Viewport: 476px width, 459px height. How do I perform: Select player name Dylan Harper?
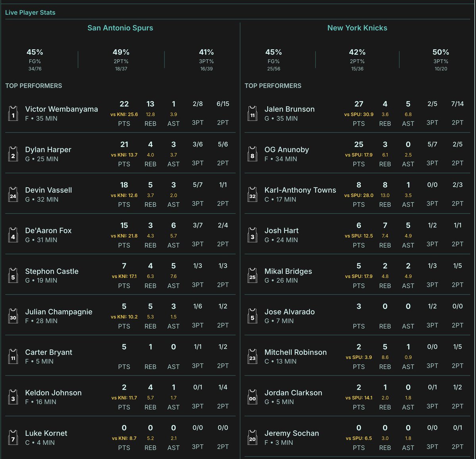(48, 150)
